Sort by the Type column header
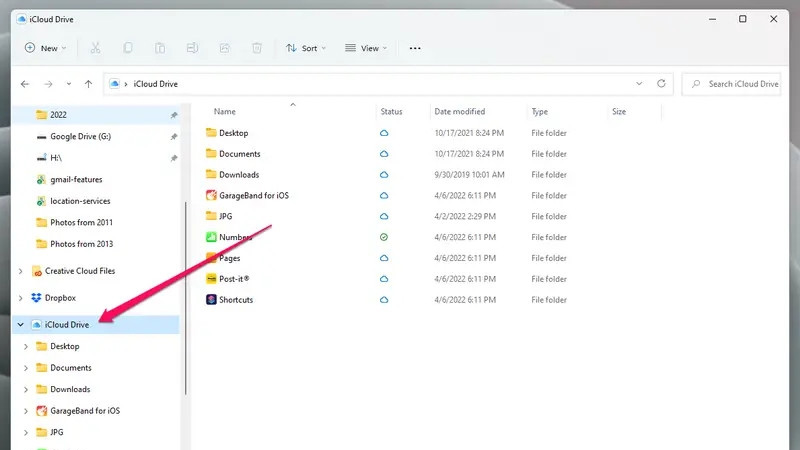This screenshot has width=800, height=450. (x=539, y=111)
